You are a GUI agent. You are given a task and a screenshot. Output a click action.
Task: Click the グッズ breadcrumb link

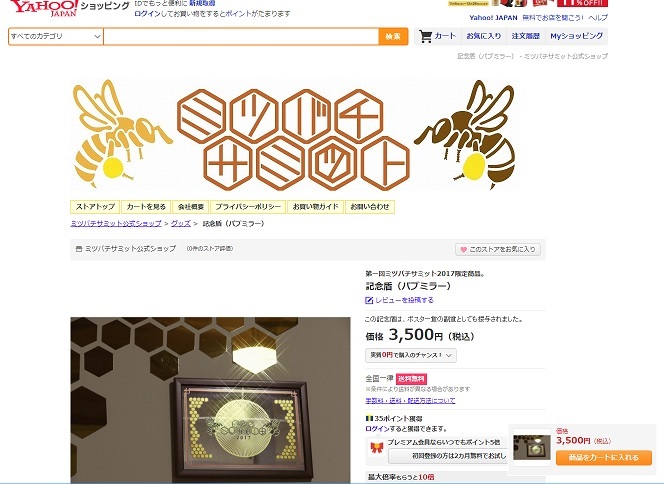click(181, 223)
